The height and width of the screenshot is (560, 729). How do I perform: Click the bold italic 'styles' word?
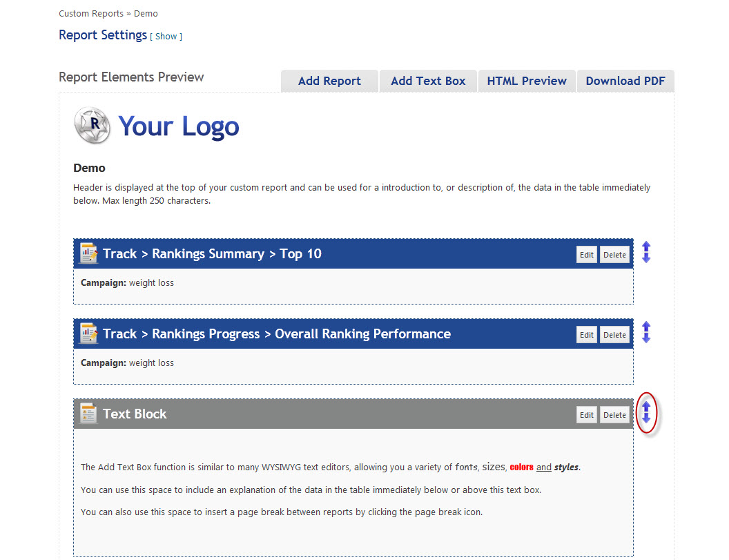click(567, 467)
